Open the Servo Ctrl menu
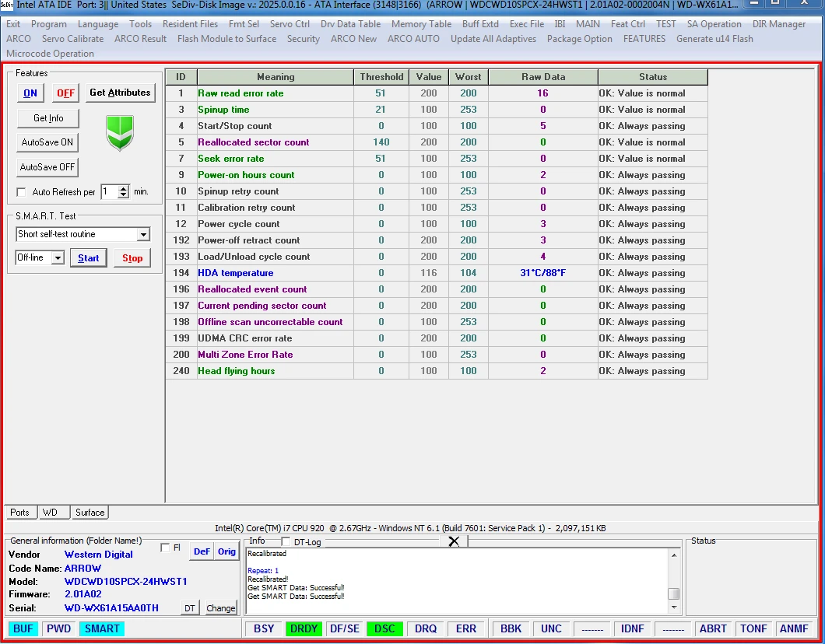Screen dimensions: 825x644 (x=290, y=24)
